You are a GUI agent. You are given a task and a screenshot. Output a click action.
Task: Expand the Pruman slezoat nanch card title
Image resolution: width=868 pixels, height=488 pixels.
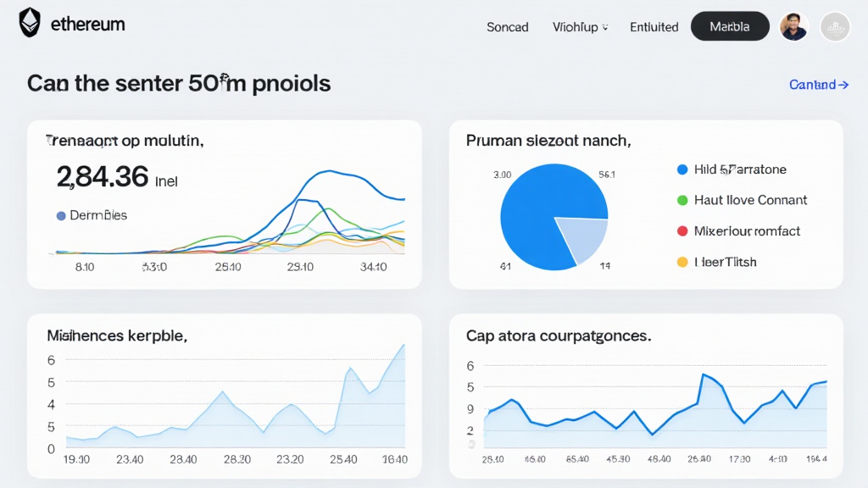pos(548,141)
